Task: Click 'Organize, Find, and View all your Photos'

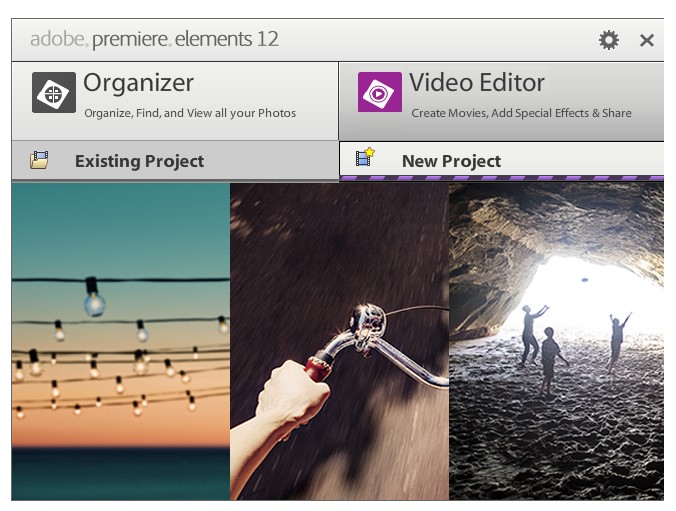Action: click(190, 113)
